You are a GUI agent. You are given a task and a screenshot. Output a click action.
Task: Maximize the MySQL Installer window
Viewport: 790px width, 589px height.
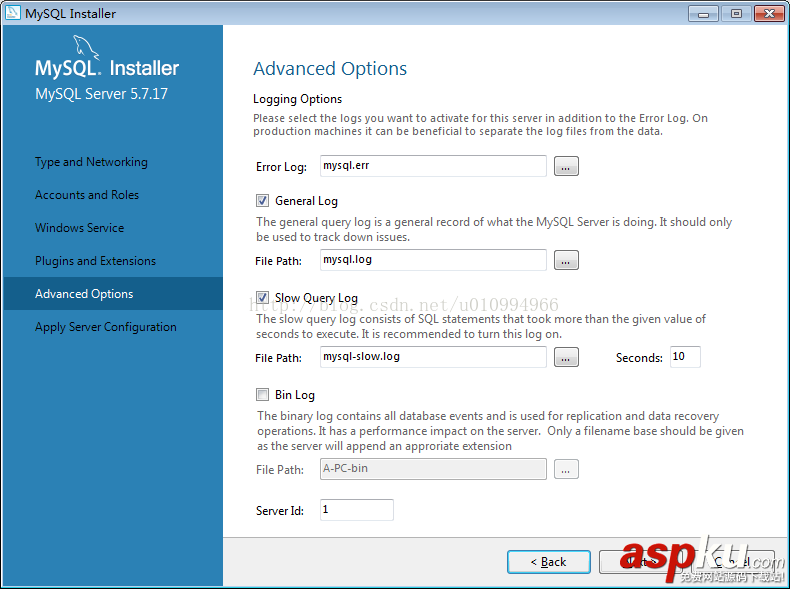point(736,14)
